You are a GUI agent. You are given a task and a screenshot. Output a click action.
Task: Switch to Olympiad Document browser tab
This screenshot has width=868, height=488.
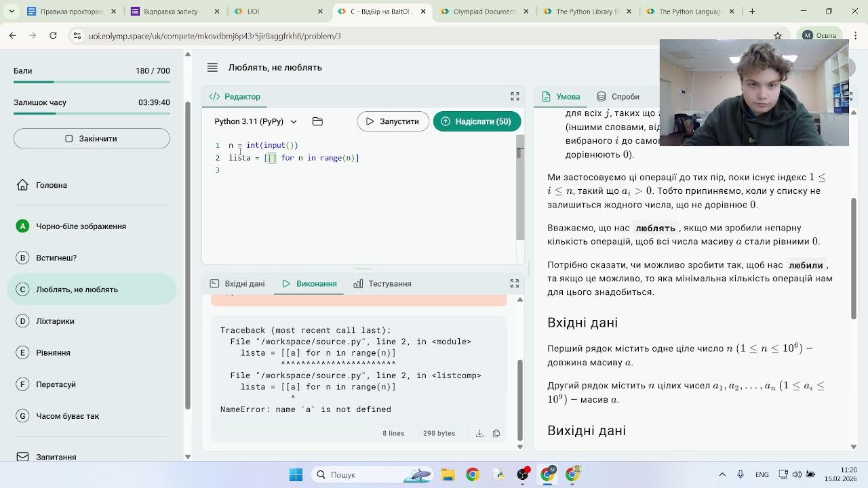pos(485,12)
